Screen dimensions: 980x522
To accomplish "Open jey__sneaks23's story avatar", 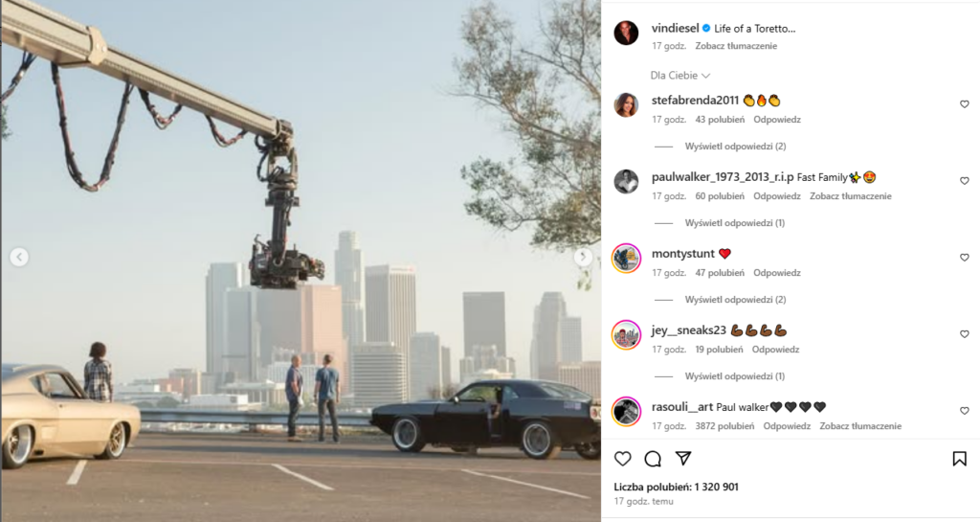I will point(626,335).
